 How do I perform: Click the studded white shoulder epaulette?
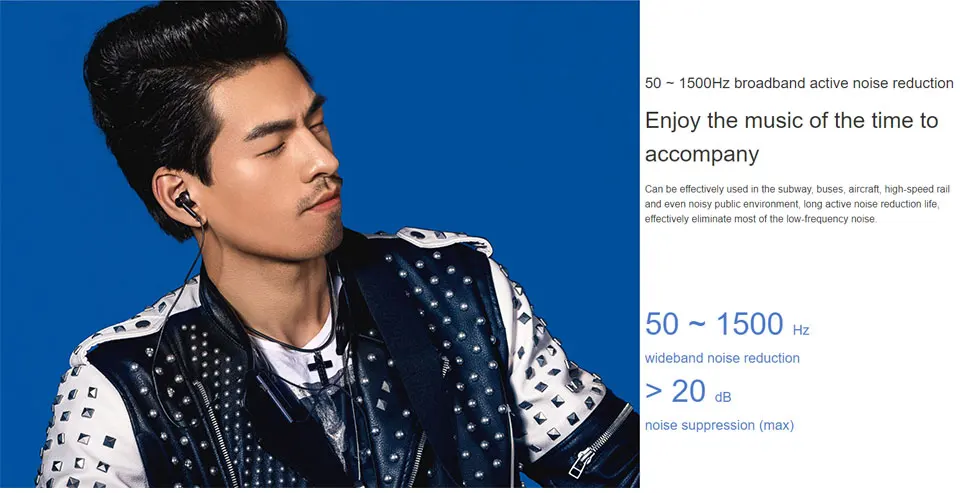442,241
